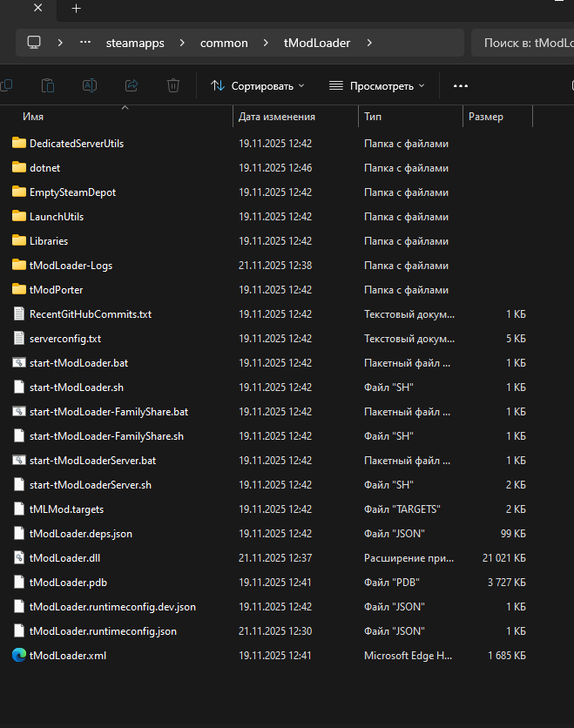Open the Сортировать sort dropdown
Image resolution: width=574 pixels, height=728 pixels.
click(x=257, y=85)
